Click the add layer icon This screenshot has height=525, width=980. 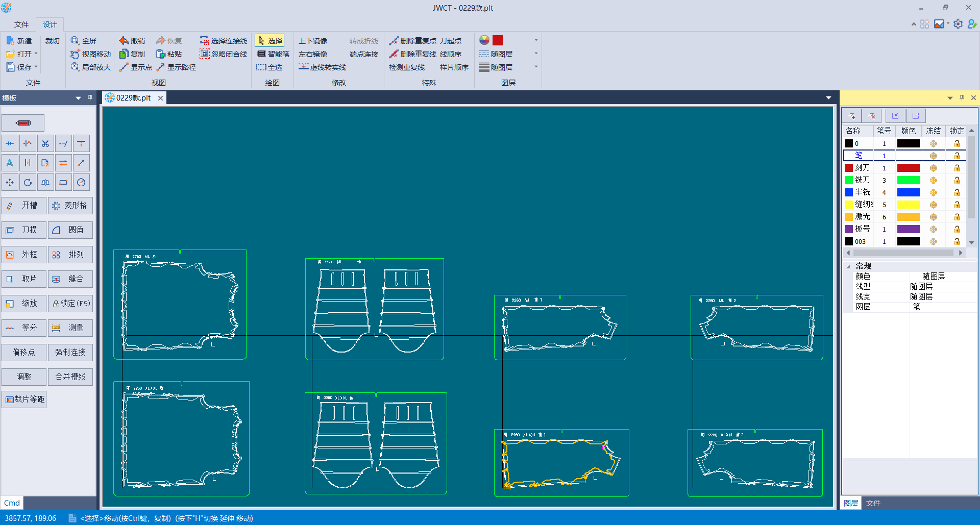pos(851,116)
